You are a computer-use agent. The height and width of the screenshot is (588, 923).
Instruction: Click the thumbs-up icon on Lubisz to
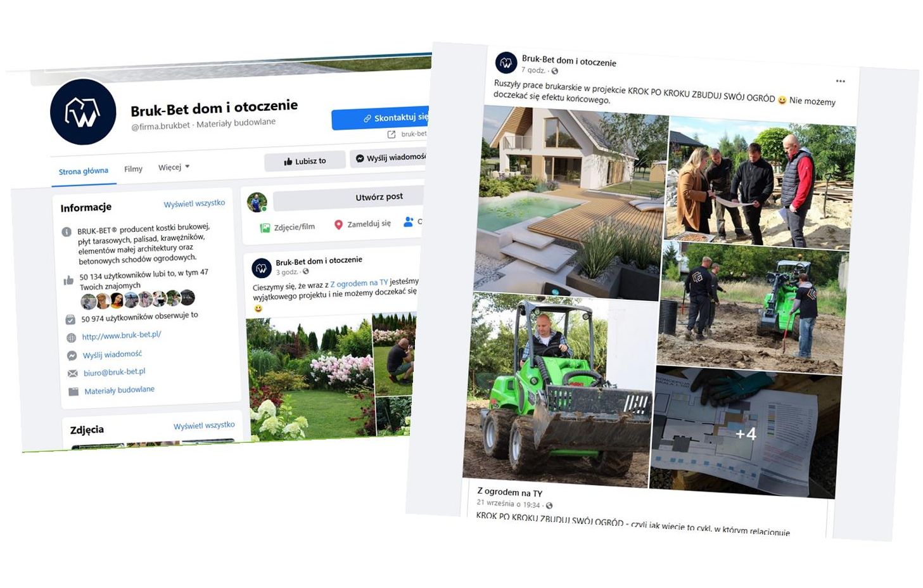[x=288, y=162]
